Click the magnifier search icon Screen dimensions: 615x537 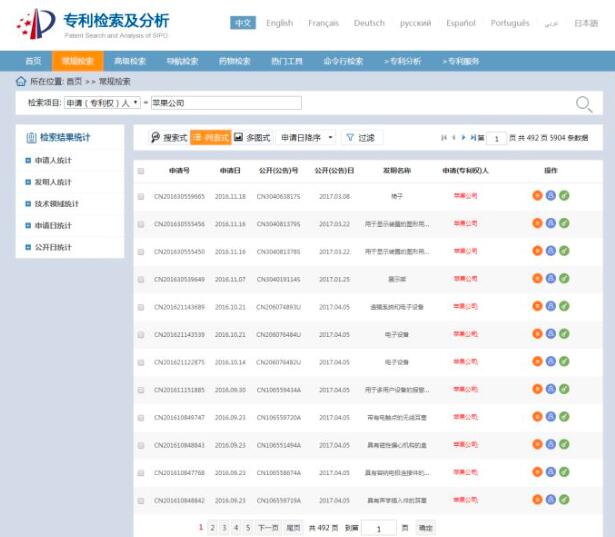(x=584, y=103)
